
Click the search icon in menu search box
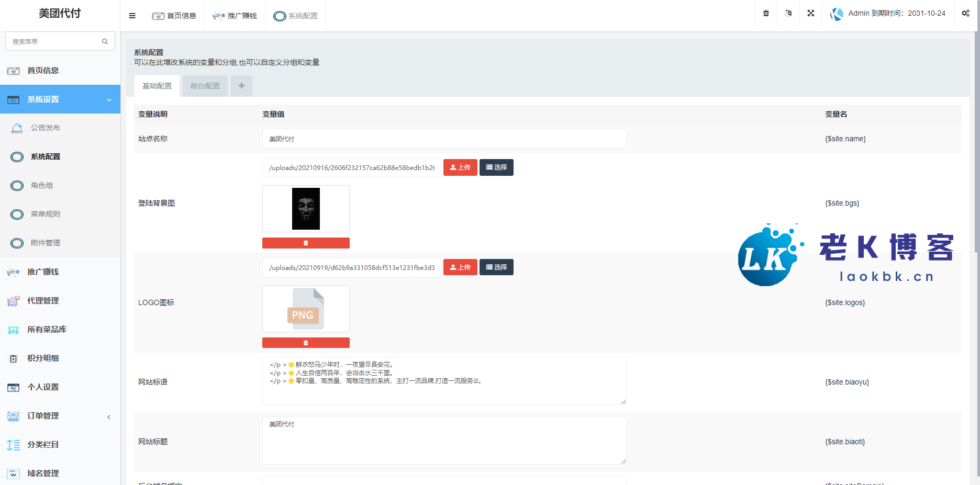click(105, 41)
